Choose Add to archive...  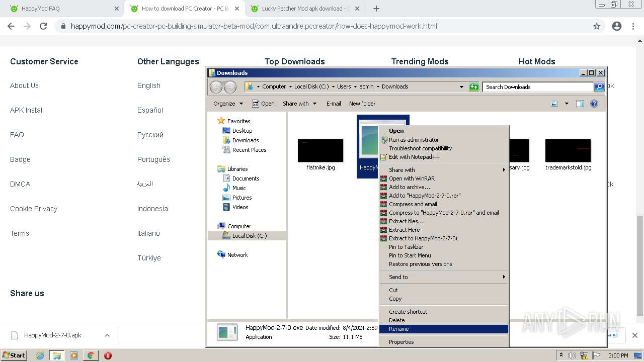click(x=443, y=187)
